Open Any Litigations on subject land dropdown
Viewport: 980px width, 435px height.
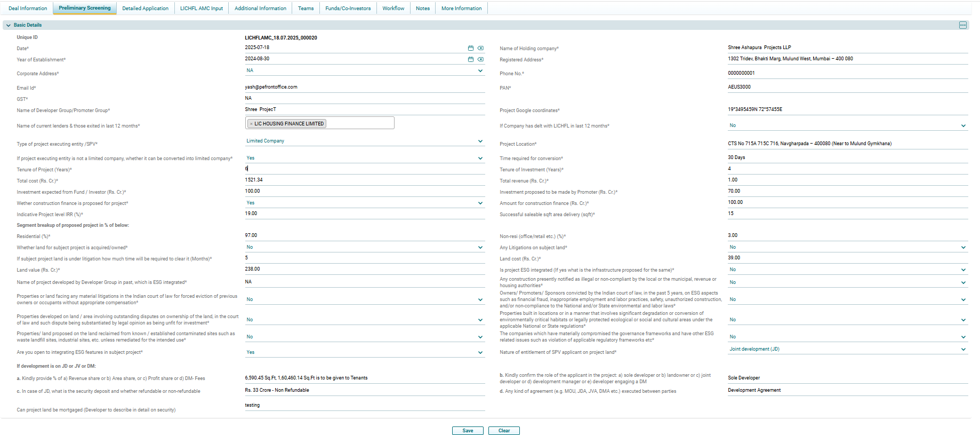pos(963,248)
